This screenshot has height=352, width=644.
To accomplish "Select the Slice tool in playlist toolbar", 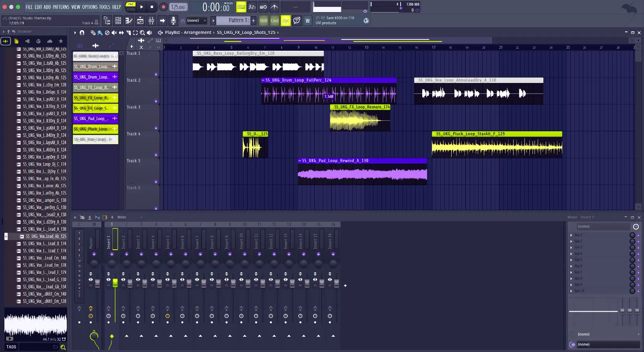I will pos(128,33).
